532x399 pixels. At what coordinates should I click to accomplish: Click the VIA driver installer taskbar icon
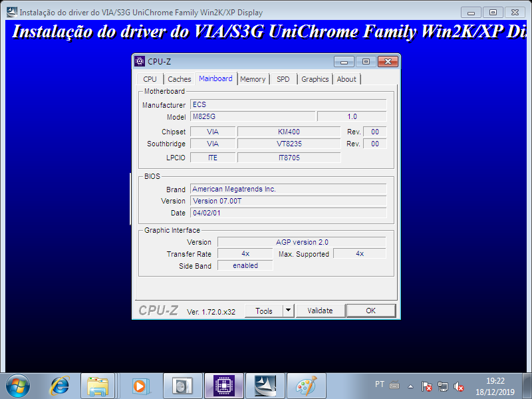265,386
